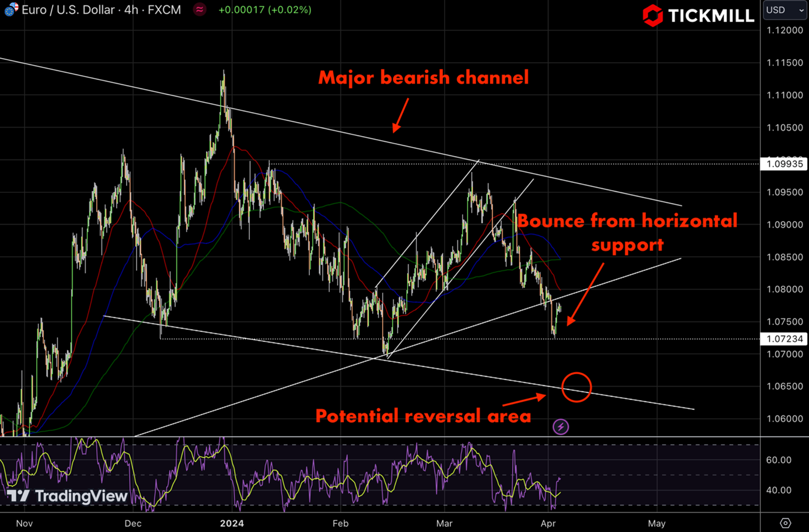
Task: Select the 1.07234 price label
Action: coord(784,339)
